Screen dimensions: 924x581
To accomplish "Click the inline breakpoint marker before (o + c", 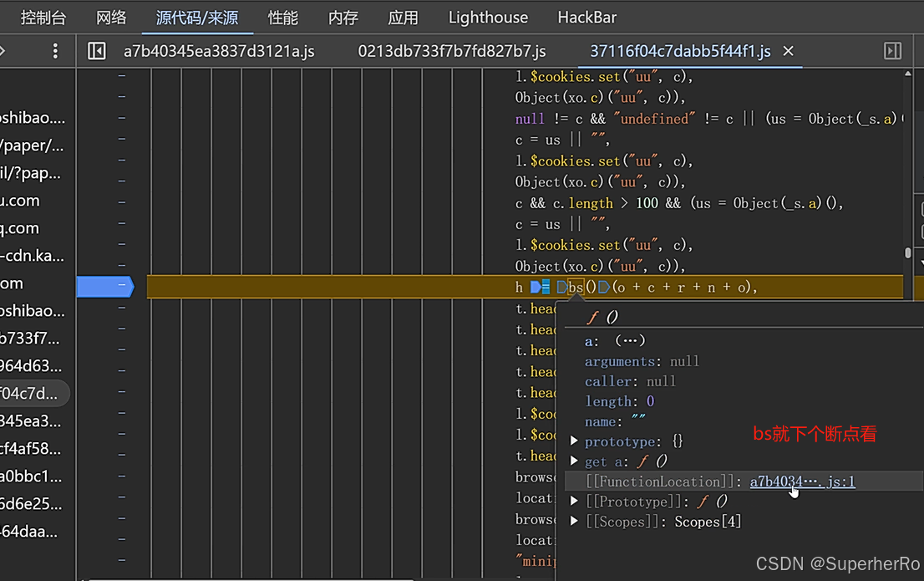I will click(x=604, y=288).
